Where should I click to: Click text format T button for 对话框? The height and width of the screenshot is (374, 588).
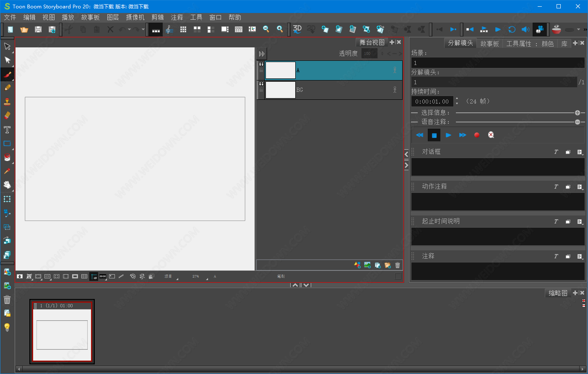point(556,152)
